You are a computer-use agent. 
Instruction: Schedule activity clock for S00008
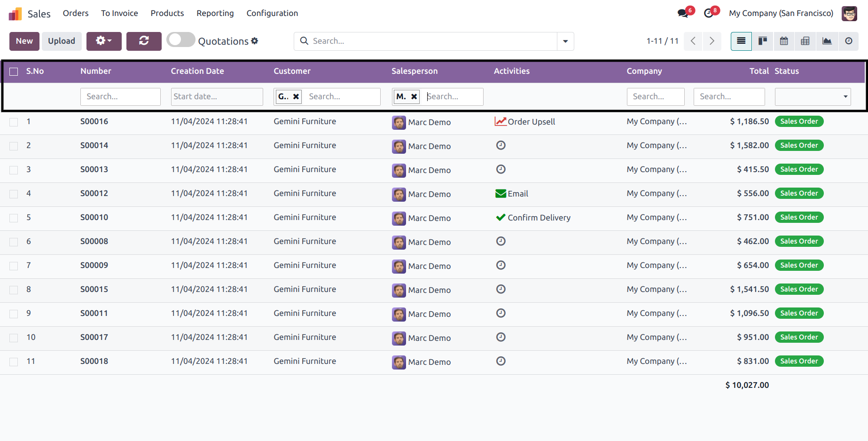pyautogui.click(x=501, y=241)
